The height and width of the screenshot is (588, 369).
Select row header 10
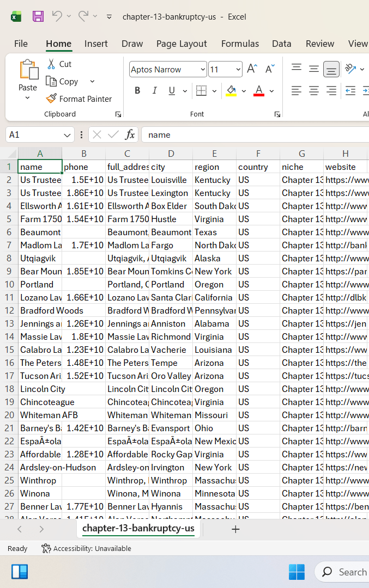pyautogui.click(x=9, y=284)
